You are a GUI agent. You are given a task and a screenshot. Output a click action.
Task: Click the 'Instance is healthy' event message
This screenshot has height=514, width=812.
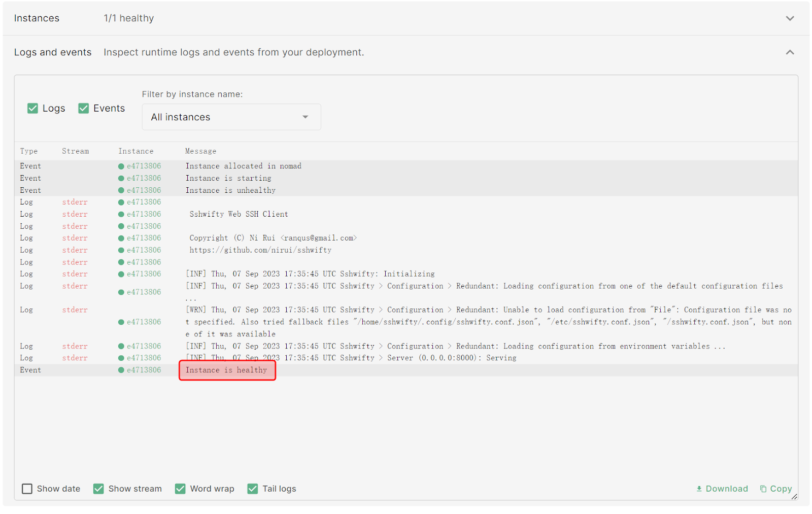click(226, 370)
